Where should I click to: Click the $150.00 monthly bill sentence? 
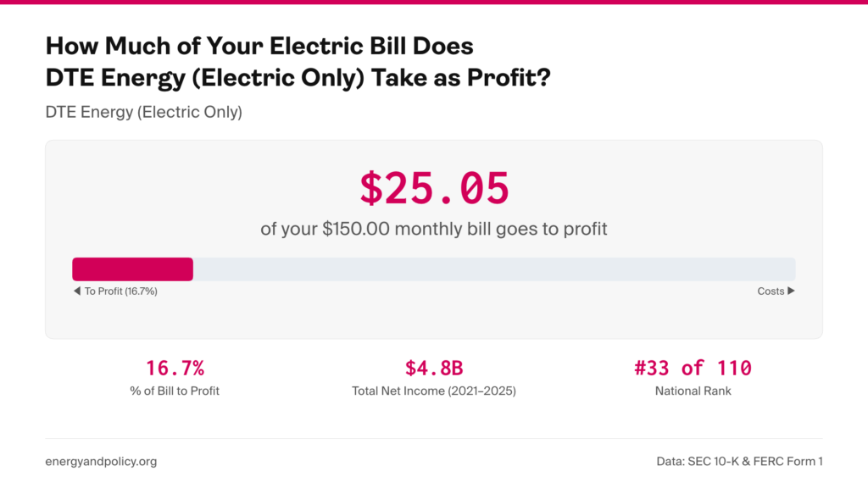tap(434, 229)
